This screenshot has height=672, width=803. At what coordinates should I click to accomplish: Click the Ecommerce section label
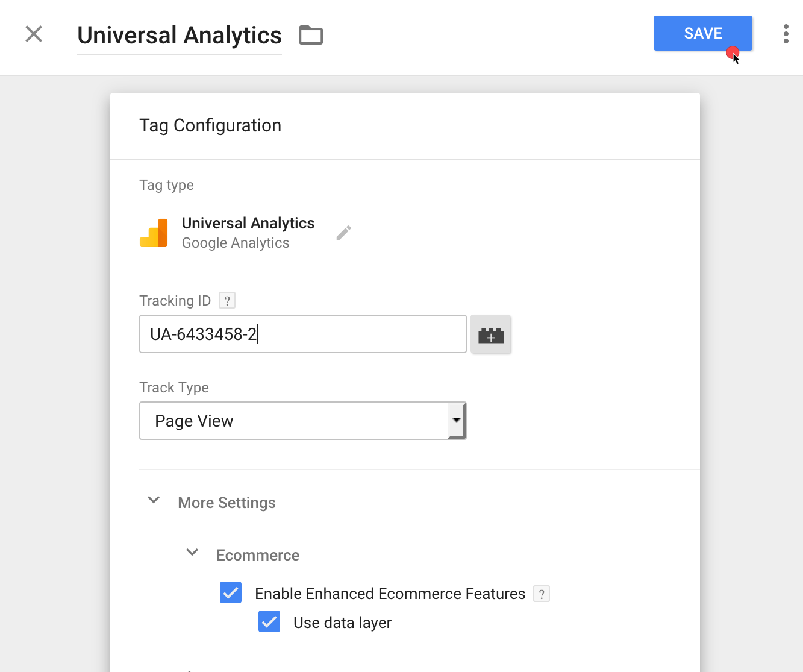click(x=258, y=555)
